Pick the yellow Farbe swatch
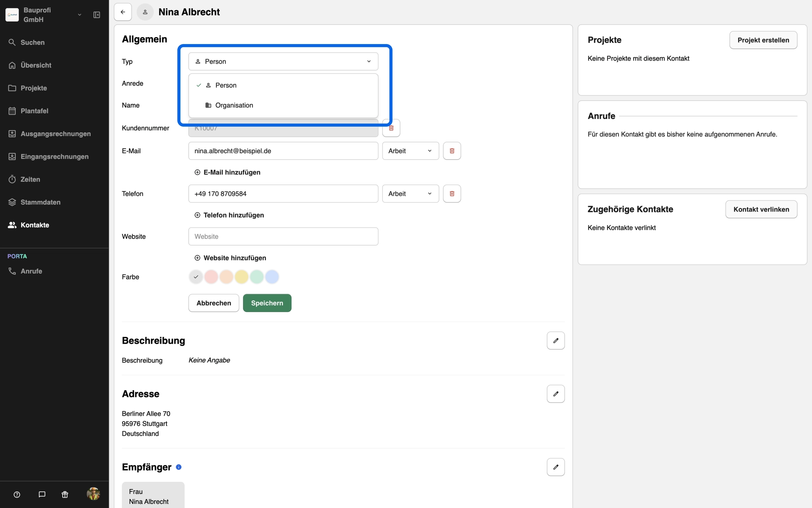The height and width of the screenshot is (508, 812). click(241, 277)
